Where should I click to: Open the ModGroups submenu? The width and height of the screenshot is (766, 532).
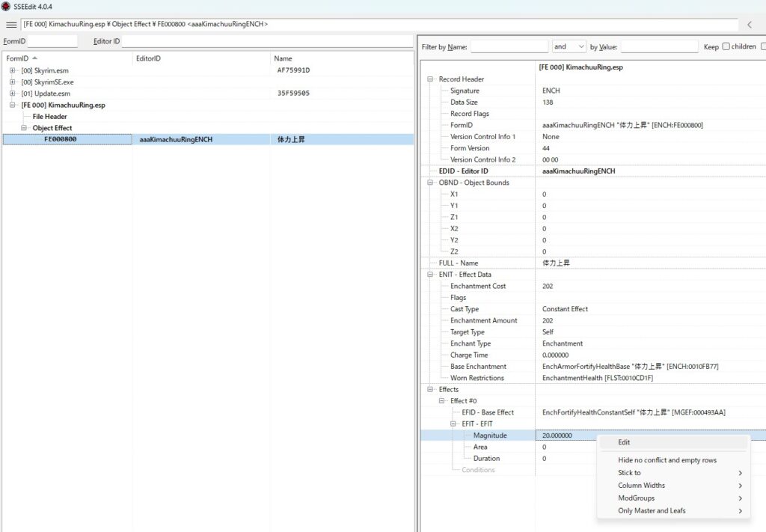636,498
